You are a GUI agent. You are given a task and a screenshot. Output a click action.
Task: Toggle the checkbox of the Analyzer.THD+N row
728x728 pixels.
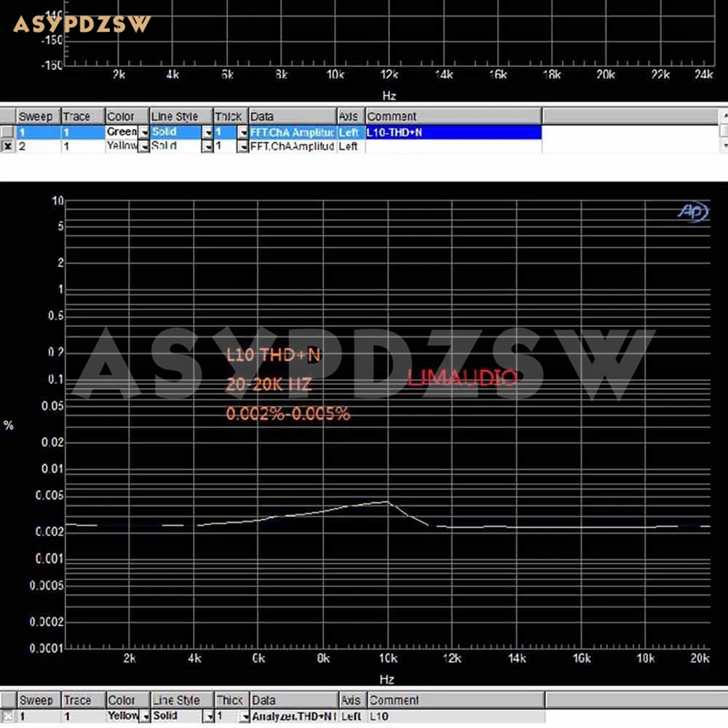(8, 716)
